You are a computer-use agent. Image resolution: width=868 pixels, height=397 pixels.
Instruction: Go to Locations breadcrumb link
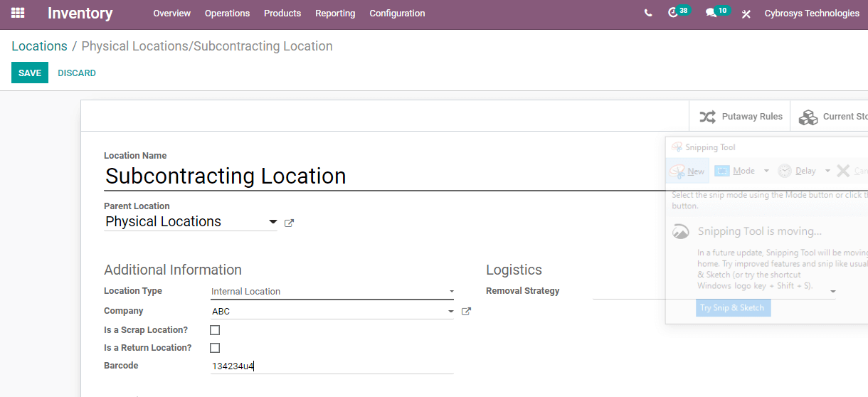point(39,46)
